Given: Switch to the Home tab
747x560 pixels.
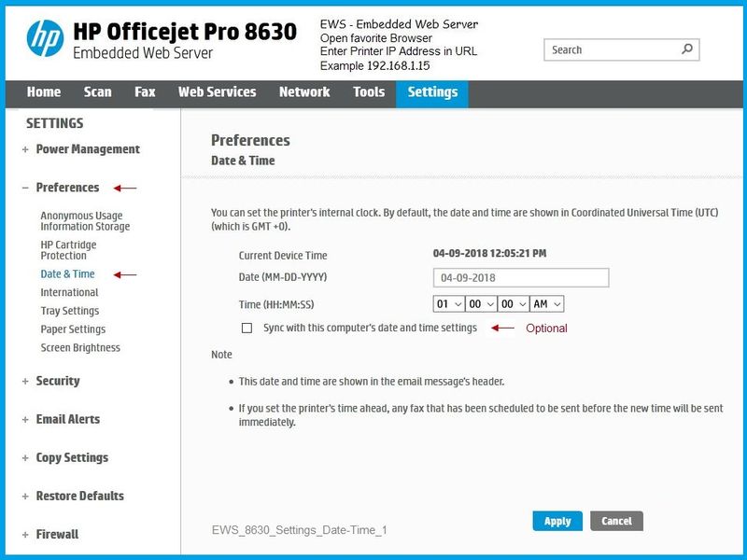Looking at the screenshot, I should tap(43, 91).
